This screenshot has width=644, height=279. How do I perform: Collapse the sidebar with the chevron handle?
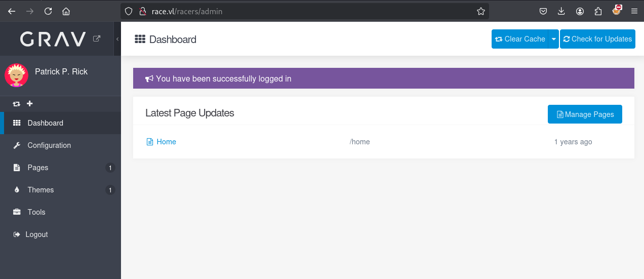[117, 39]
